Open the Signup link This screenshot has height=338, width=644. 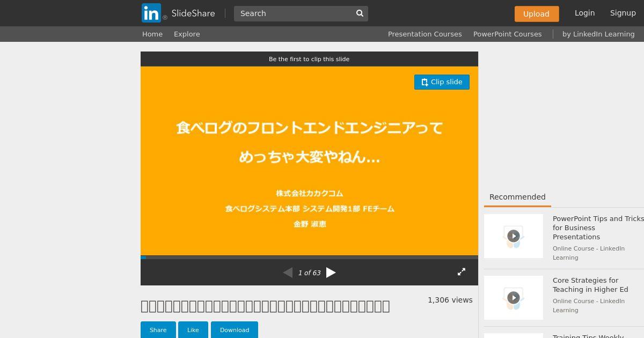[x=623, y=13]
